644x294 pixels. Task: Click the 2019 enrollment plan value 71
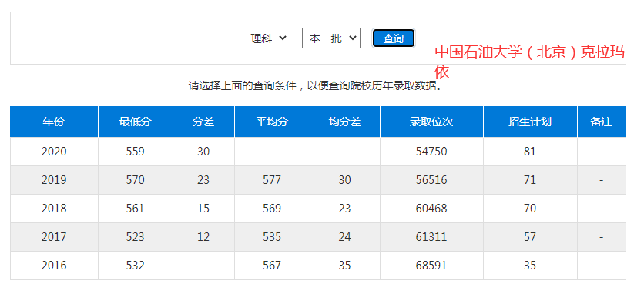(x=530, y=180)
